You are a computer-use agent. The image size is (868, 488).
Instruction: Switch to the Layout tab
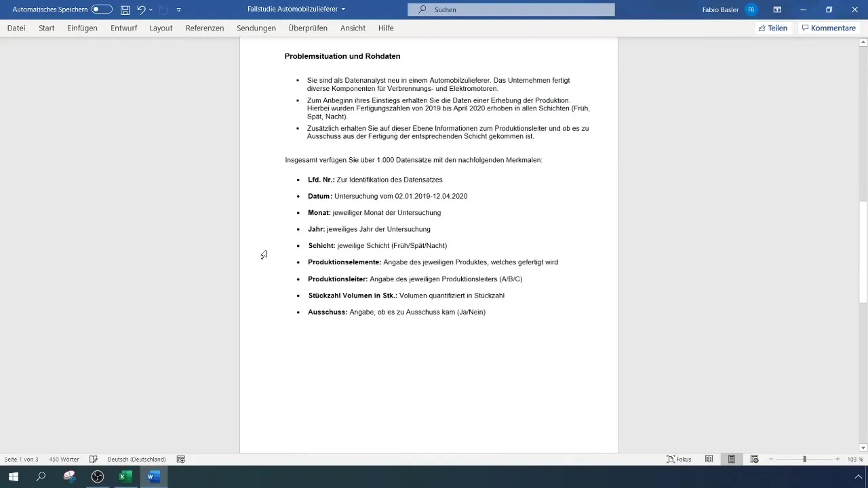point(161,28)
